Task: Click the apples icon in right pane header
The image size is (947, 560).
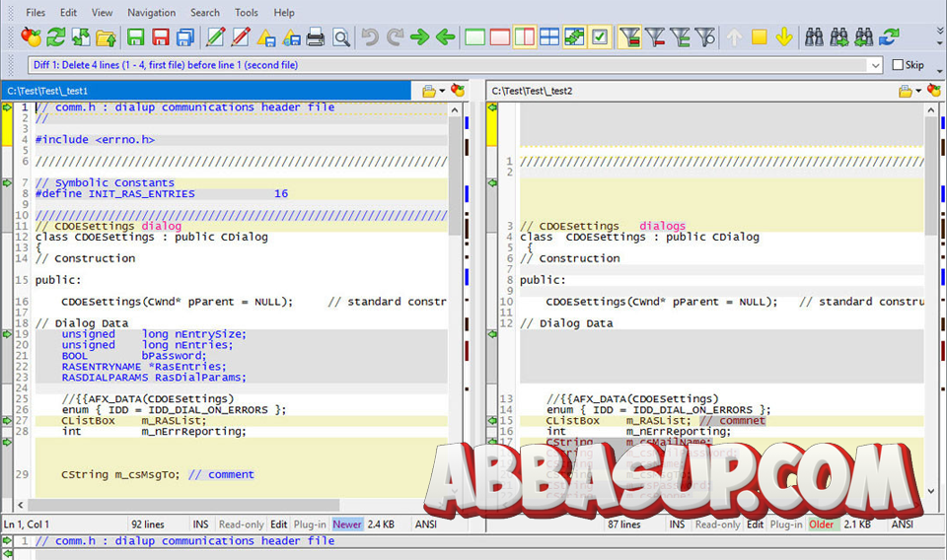Action: [x=934, y=91]
